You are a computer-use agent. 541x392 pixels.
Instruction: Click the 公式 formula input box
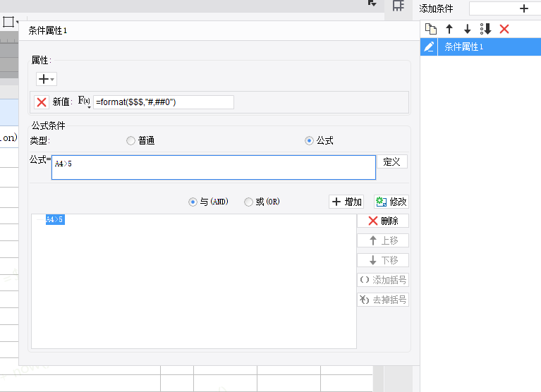[214, 167]
